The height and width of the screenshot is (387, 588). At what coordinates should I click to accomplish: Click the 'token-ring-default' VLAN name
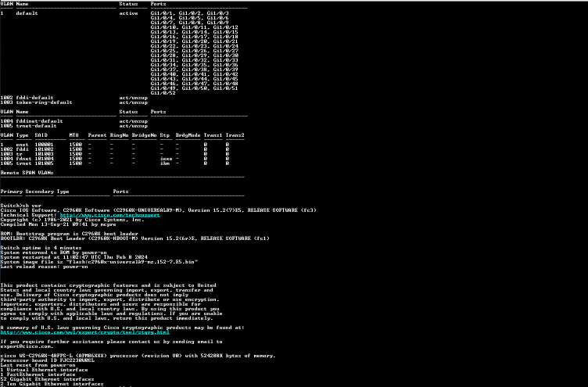[x=45, y=102]
